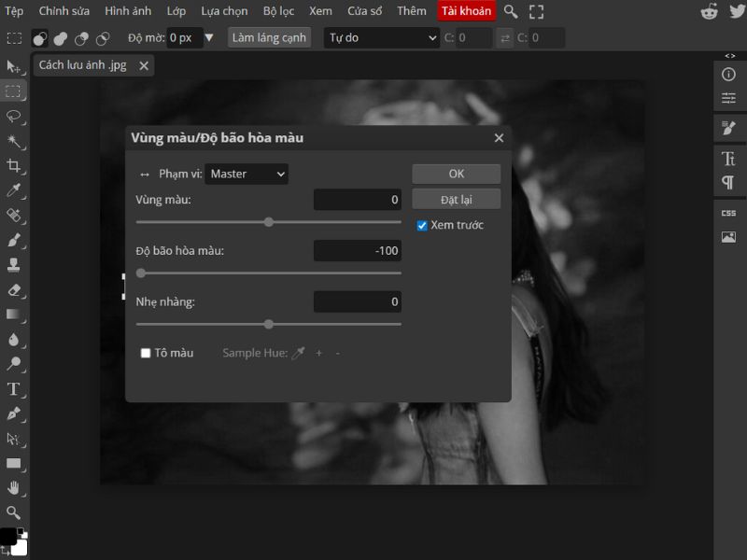Open the Twitter link icon

pyautogui.click(x=738, y=11)
